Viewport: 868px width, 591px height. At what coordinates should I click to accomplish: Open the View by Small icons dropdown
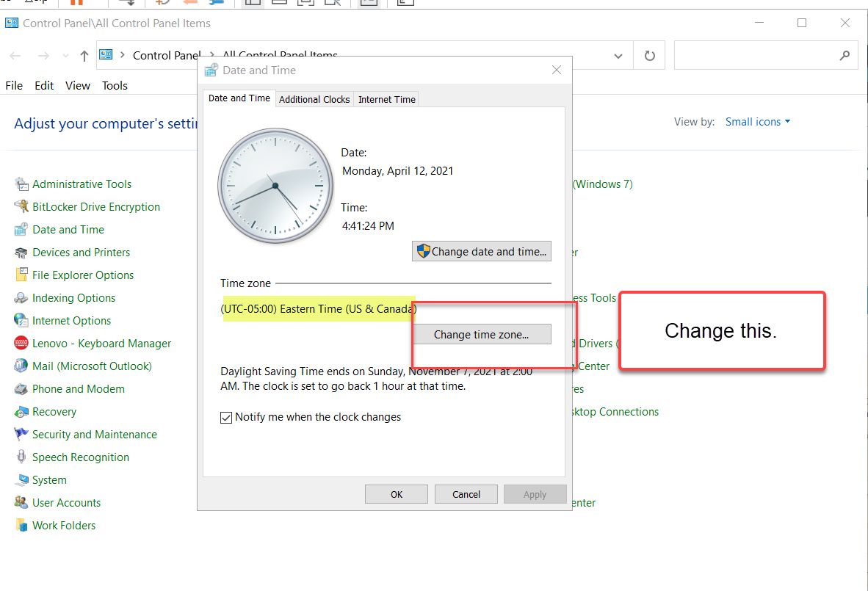coord(757,122)
